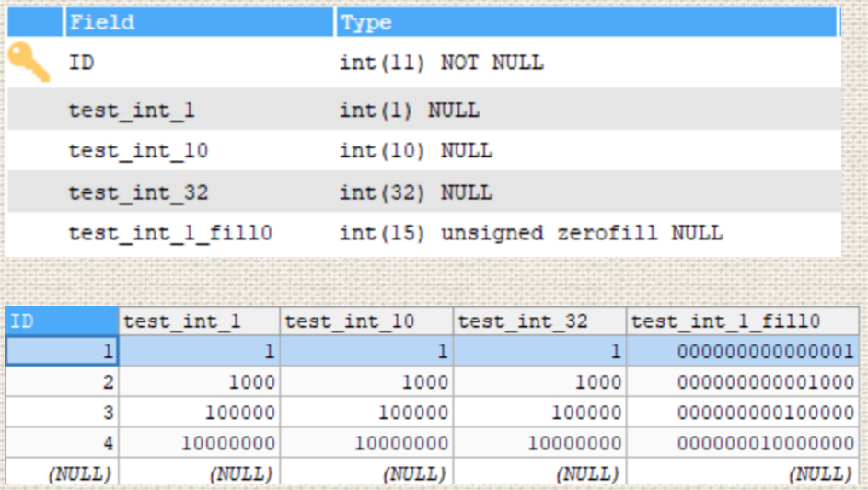This screenshot has width=868, height=490.
Task: Click the (NULL) cell in ID column
Action: click(x=62, y=472)
